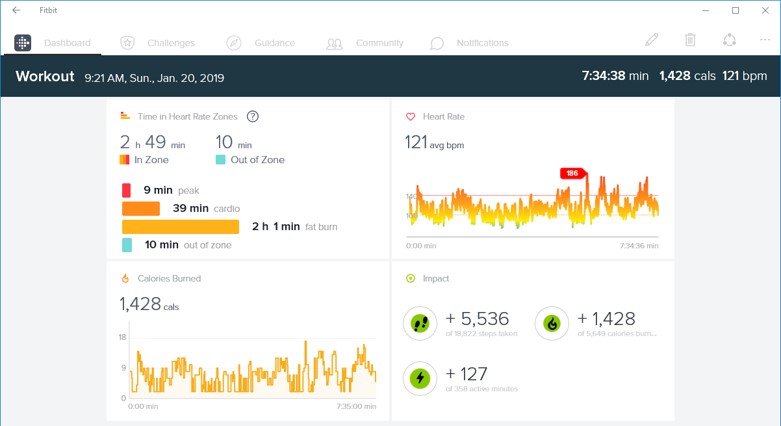The width and height of the screenshot is (781, 426).
Task: Click the back arrow in title bar
Action: tap(16, 10)
